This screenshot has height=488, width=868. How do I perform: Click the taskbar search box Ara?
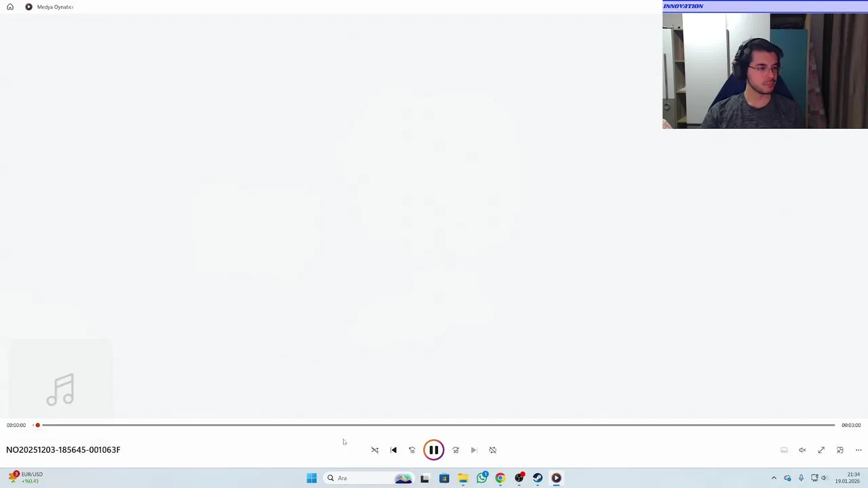click(x=370, y=478)
